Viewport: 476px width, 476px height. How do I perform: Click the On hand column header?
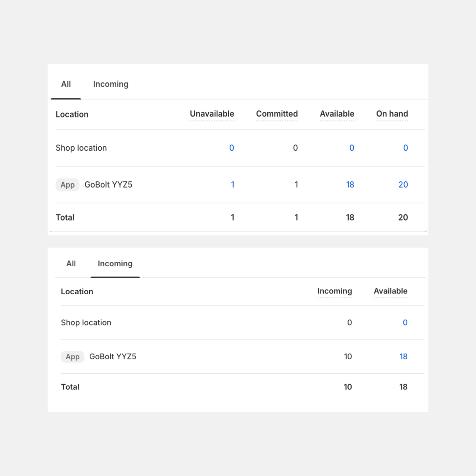point(392,114)
